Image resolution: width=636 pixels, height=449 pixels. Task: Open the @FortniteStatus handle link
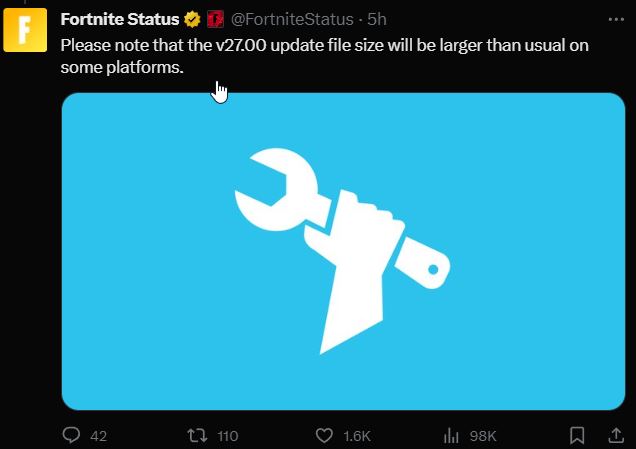coord(292,19)
